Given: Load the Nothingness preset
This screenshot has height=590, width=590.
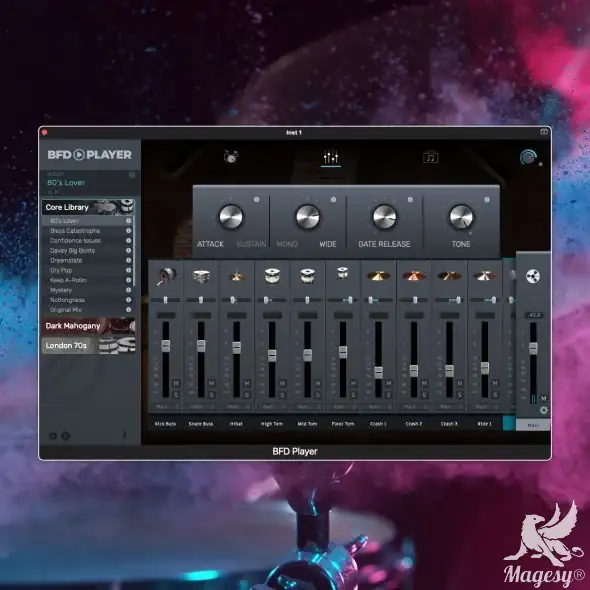Looking at the screenshot, I should [x=67, y=300].
